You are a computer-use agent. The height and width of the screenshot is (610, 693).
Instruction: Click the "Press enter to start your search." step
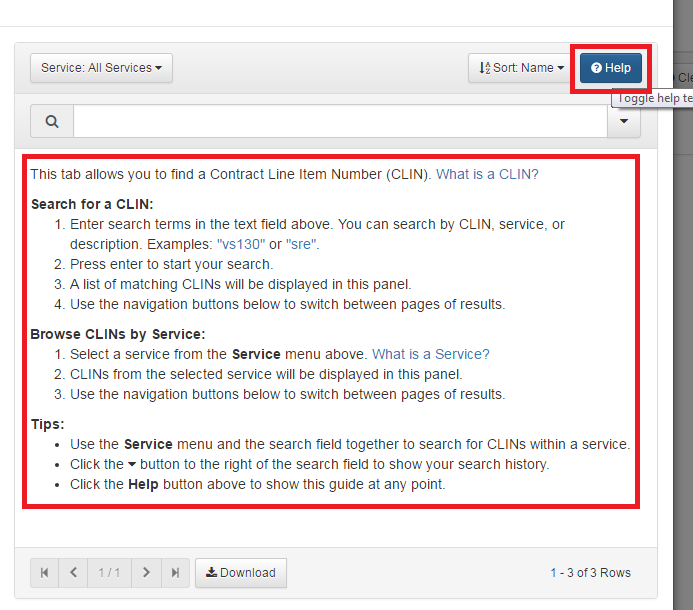pyautogui.click(x=171, y=264)
